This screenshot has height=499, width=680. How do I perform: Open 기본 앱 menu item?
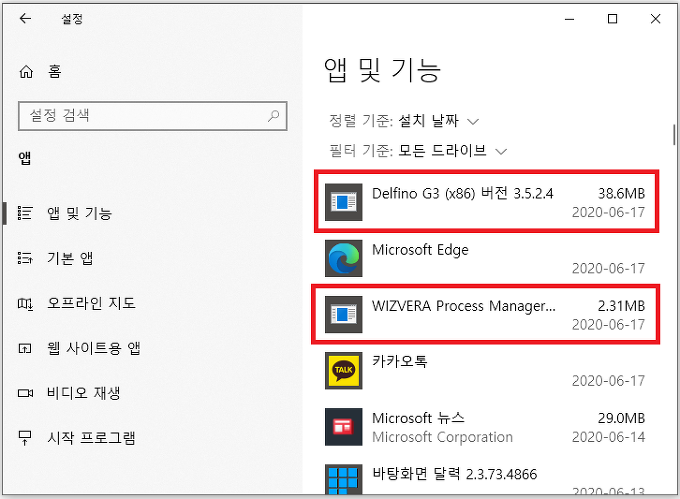point(70,258)
